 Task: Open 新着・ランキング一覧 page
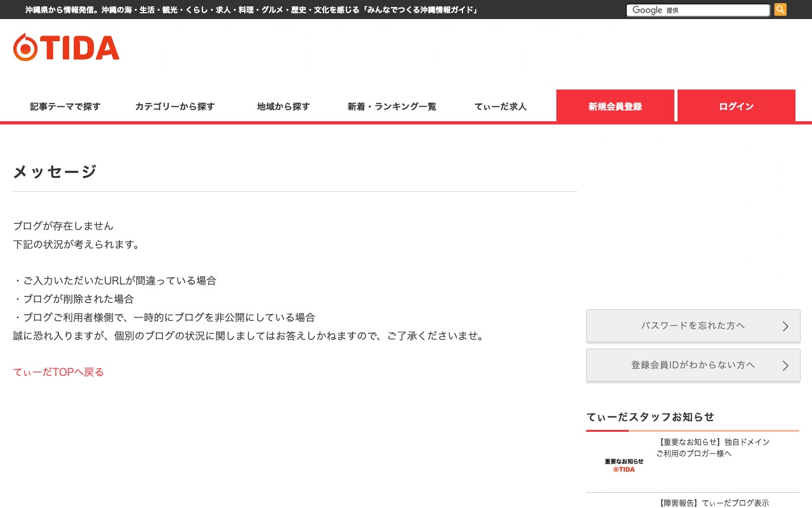click(392, 107)
